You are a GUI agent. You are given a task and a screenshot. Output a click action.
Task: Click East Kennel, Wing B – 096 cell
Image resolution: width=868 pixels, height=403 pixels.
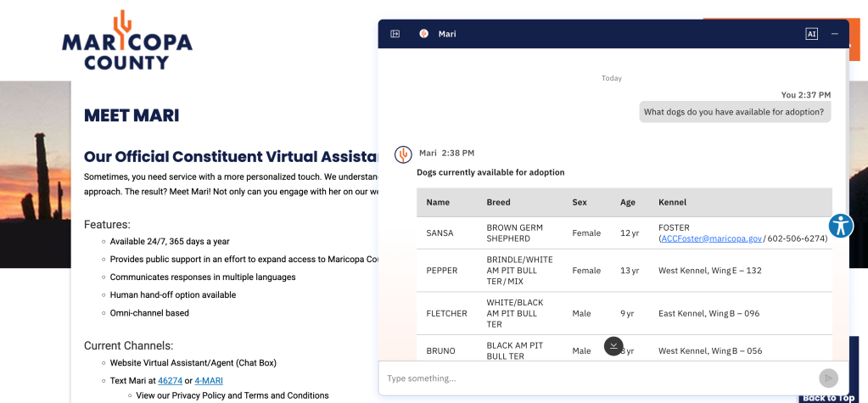(708, 313)
